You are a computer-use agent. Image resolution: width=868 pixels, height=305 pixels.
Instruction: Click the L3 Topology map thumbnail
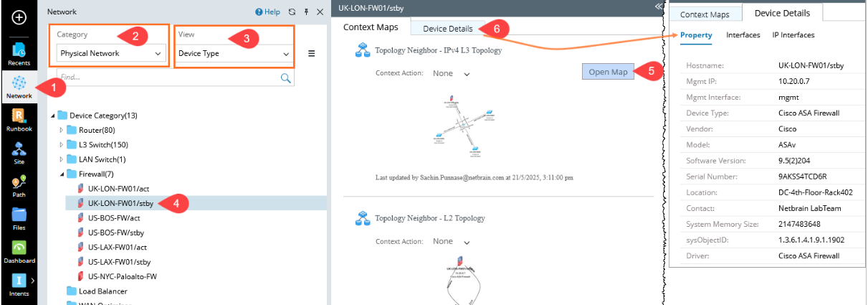[463, 128]
